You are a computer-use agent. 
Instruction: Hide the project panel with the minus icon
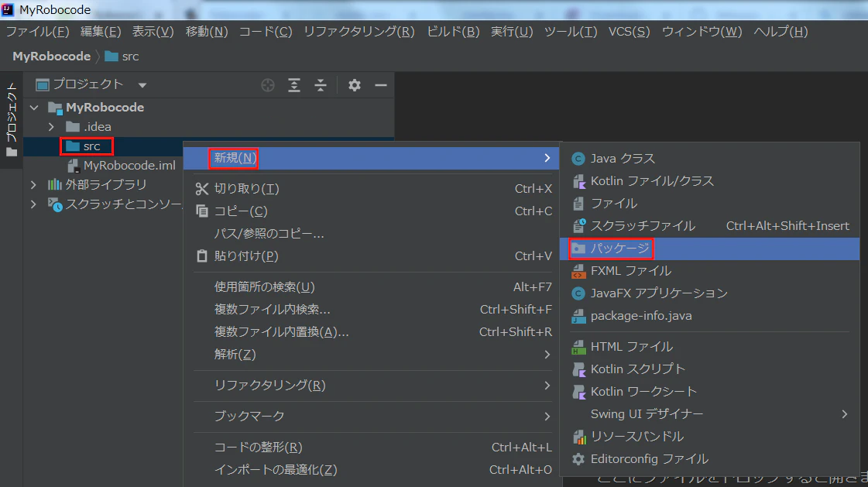(381, 85)
